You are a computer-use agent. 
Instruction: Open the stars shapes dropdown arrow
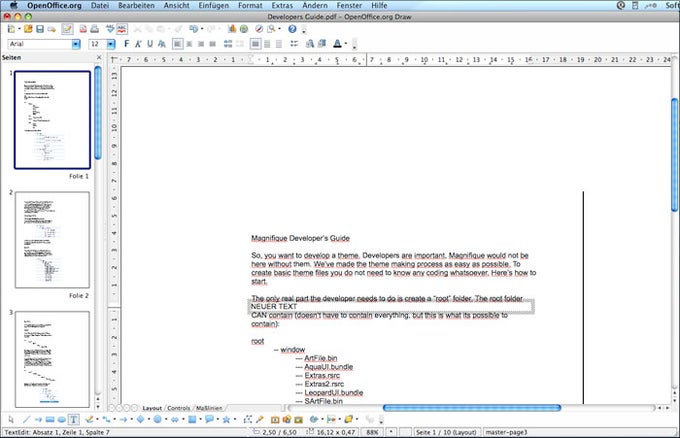[x=235, y=419]
